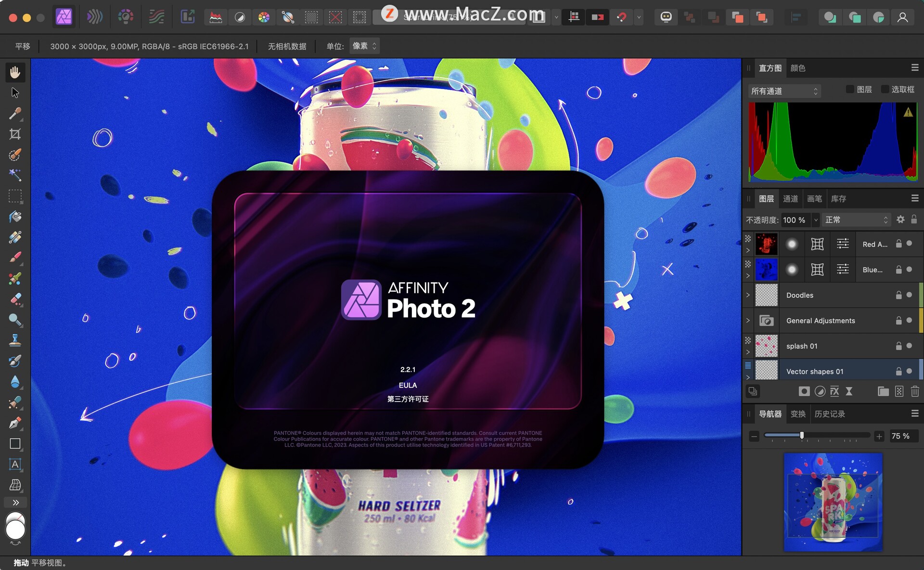924x570 pixels.
Task: Select the Pen tool
Action: point(15,423)
